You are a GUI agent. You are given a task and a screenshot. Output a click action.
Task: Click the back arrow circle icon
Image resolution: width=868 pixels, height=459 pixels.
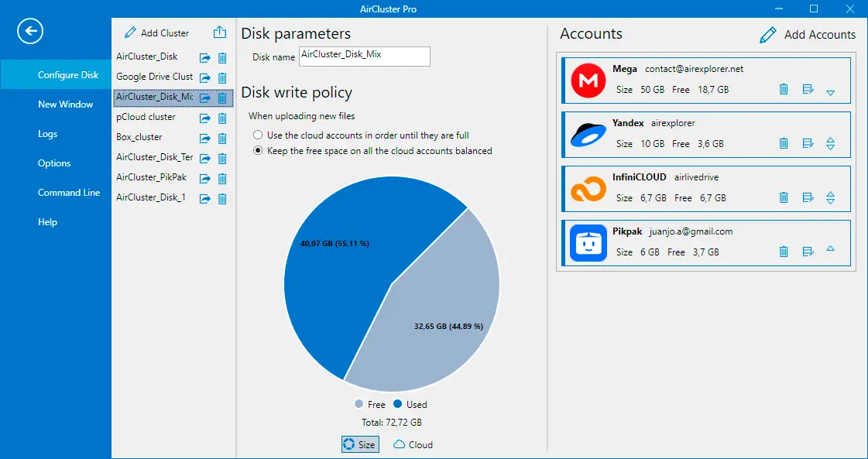pos(30,32)
